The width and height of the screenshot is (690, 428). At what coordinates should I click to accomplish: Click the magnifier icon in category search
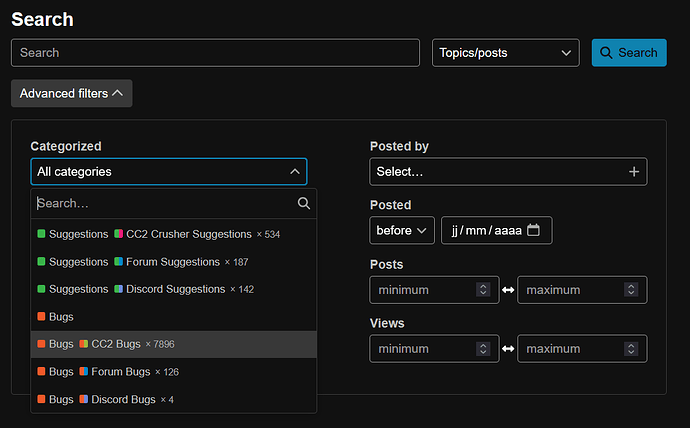[304, 203]
